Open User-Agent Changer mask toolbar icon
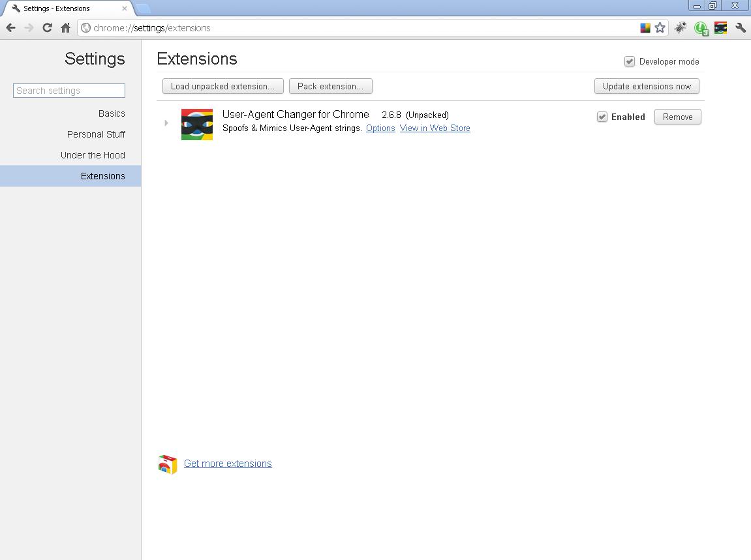Image resolution: width=751 pixels, height=560 pixels. (x=720, y=28)
